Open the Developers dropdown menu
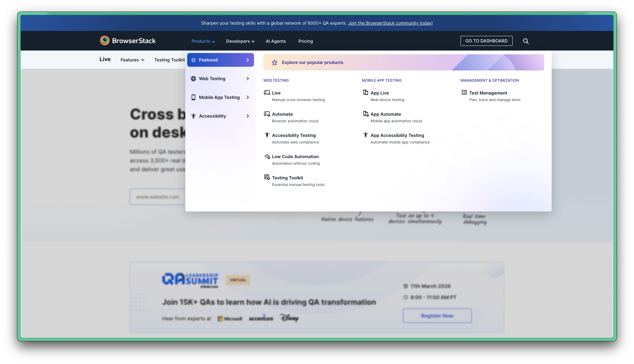 point(240,41)
